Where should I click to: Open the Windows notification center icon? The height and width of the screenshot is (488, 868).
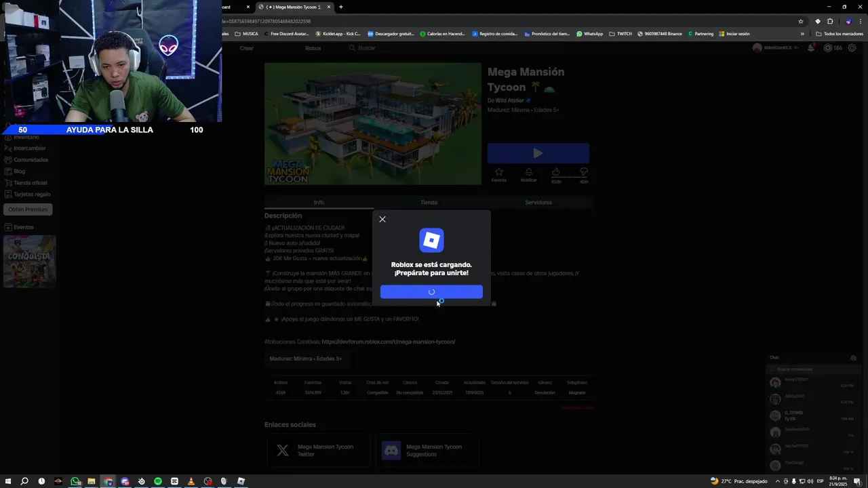coord(856,481)
